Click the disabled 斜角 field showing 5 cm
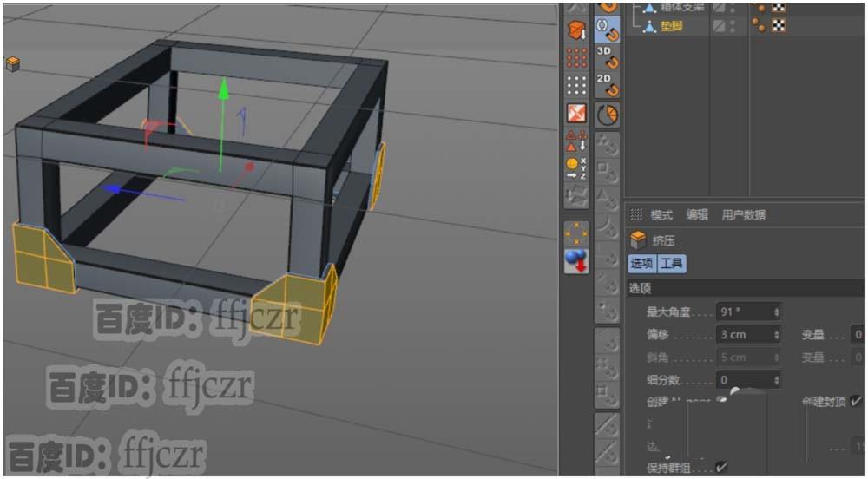This screenshot has height=479, width=868. point(749,358)
